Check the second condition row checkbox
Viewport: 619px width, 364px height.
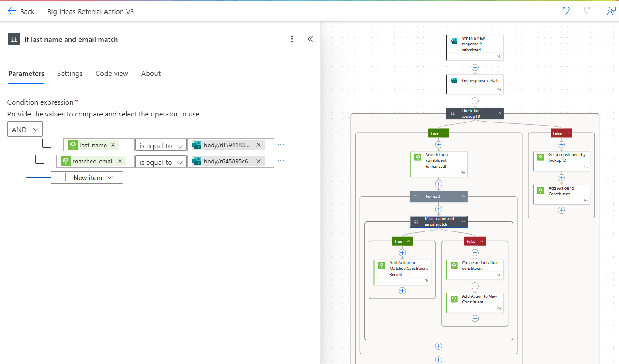[40, 159]
